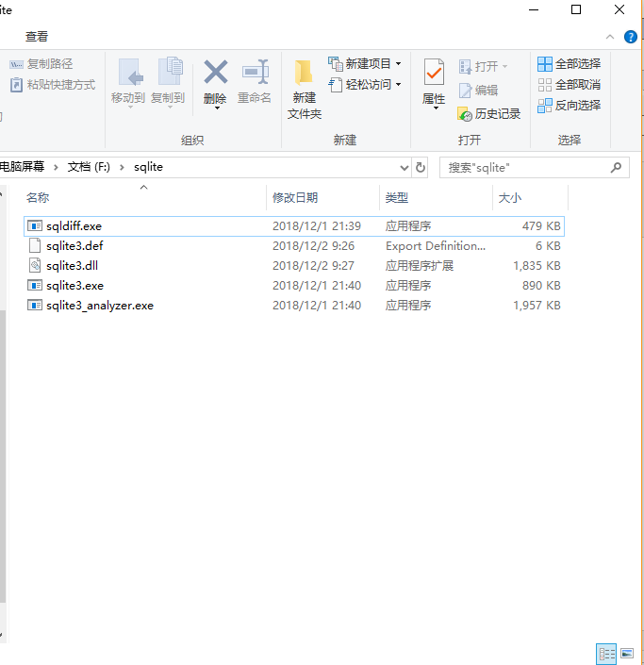Open the History command
The height and width of the screenshot is (665, 644).
(488, 113)
